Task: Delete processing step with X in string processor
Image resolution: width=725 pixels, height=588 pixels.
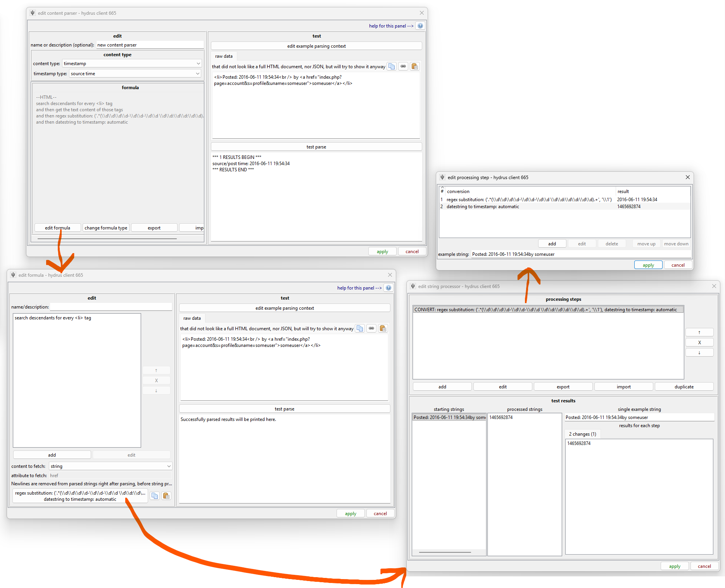Action: tap(699, 343)
